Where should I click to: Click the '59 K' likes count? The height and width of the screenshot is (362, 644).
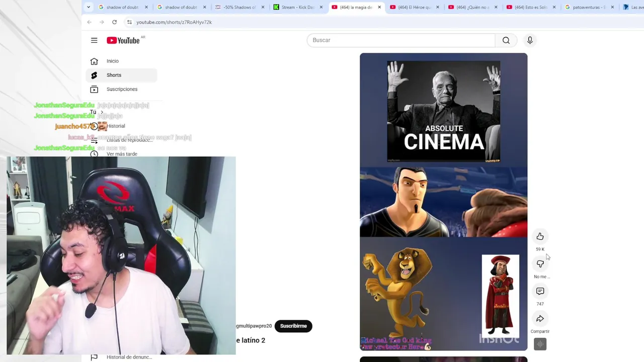[540, 249]
